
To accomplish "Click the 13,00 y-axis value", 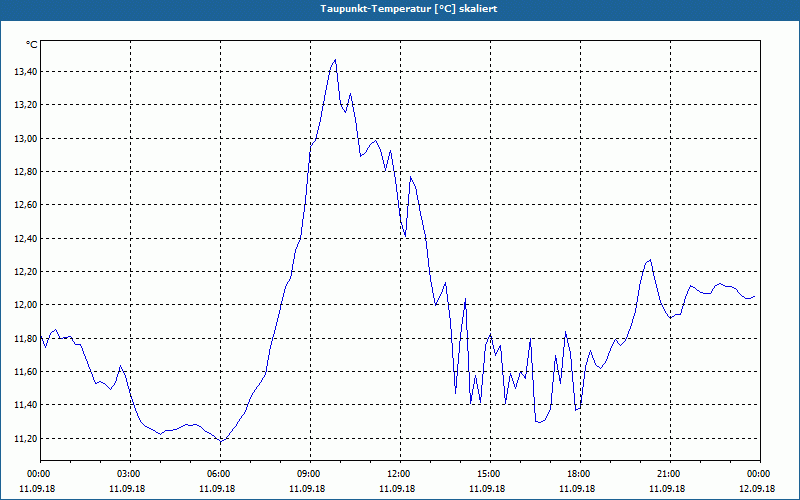I will coord(26,139).
